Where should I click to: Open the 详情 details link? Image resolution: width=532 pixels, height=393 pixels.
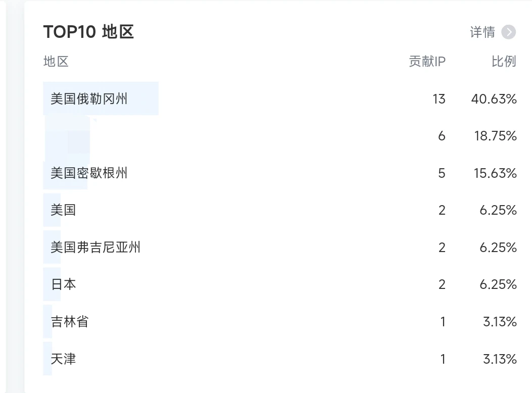(482, 32)
